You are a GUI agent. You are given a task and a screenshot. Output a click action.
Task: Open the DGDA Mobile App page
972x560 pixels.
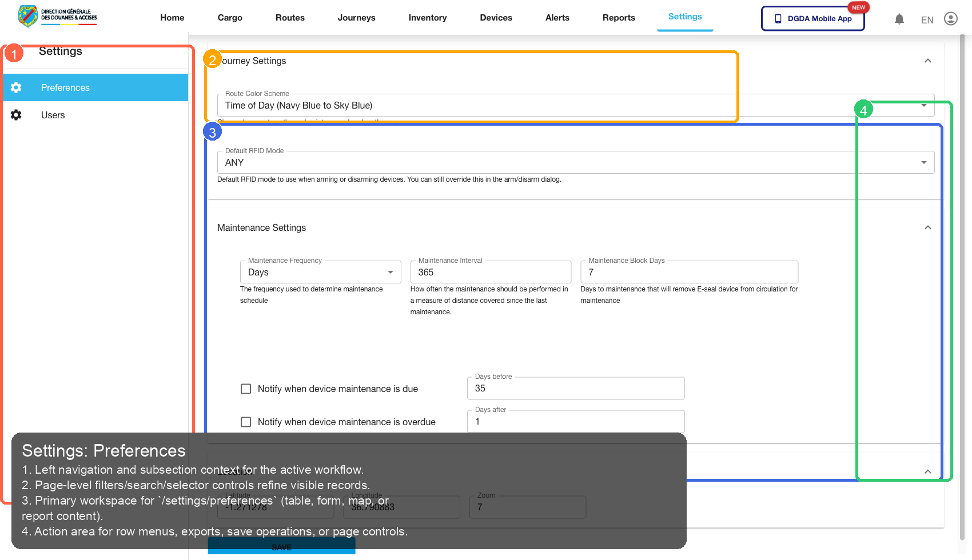tap(813, 18)
